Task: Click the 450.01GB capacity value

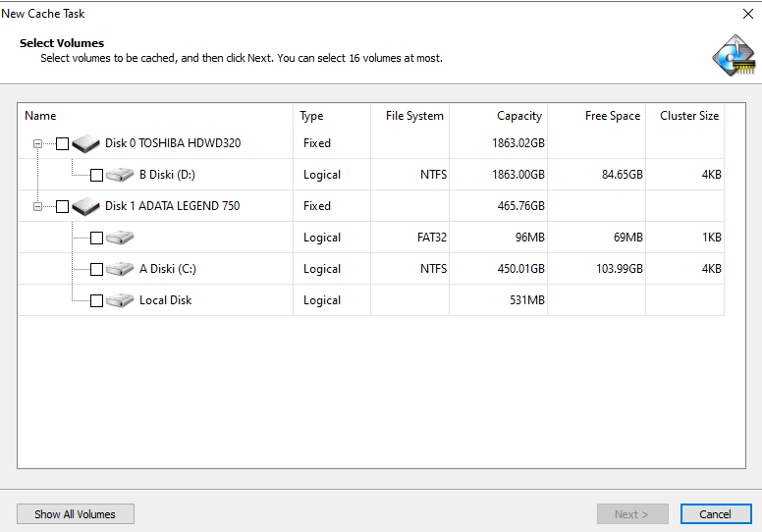Action: coord(521,269)
